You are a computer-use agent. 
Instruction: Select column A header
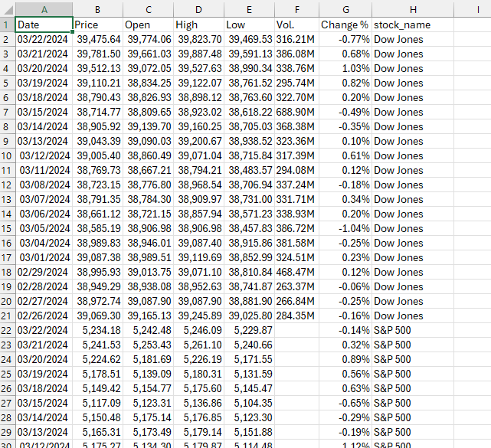pyautogui.click(x=44, y=9)
